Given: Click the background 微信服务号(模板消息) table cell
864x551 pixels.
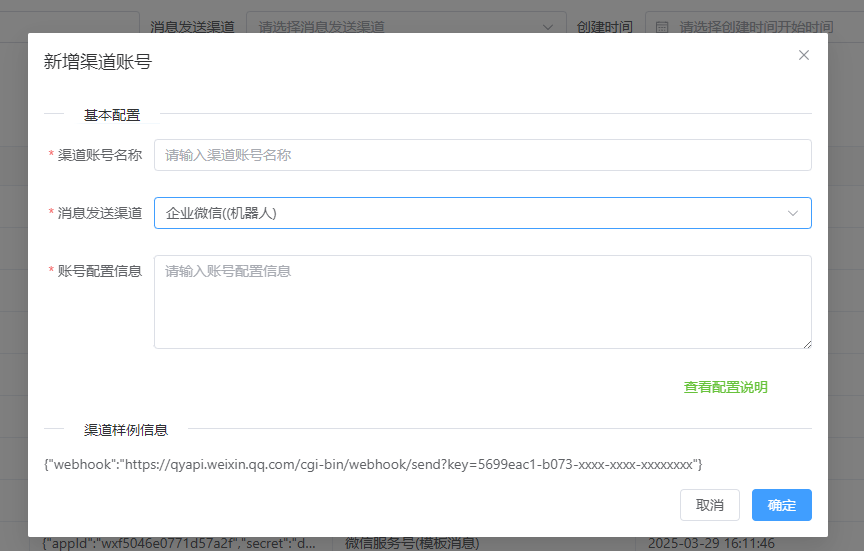Looking at the screenshot, I should (x=412, y=543).
